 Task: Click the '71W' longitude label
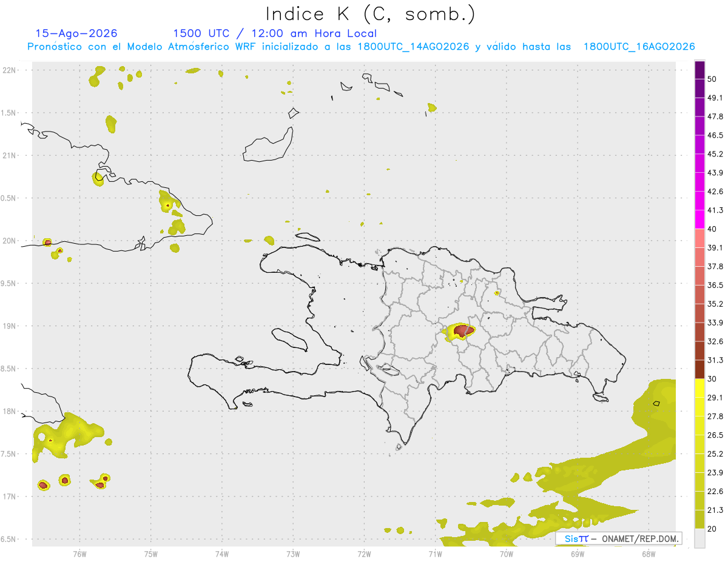(x=435, y=554)
